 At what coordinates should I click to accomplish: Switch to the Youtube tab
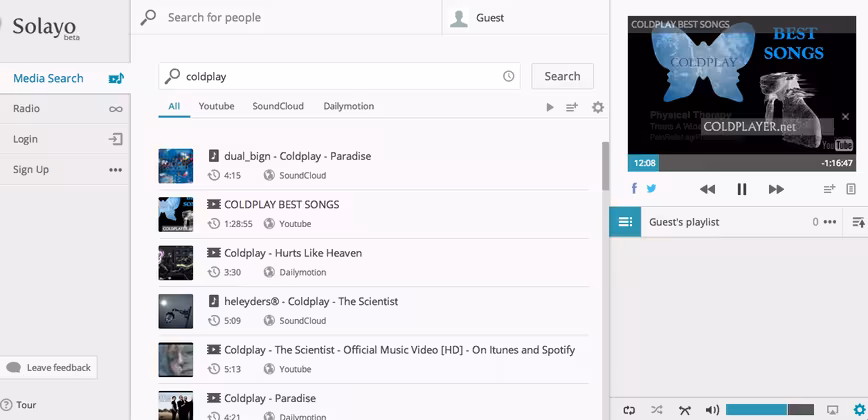pos(216,106)
